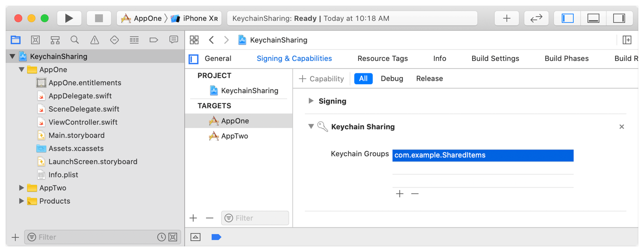Screen dimensions: 644x252
Task: Click the code review arrows button
Action: [x=536, y=18]
